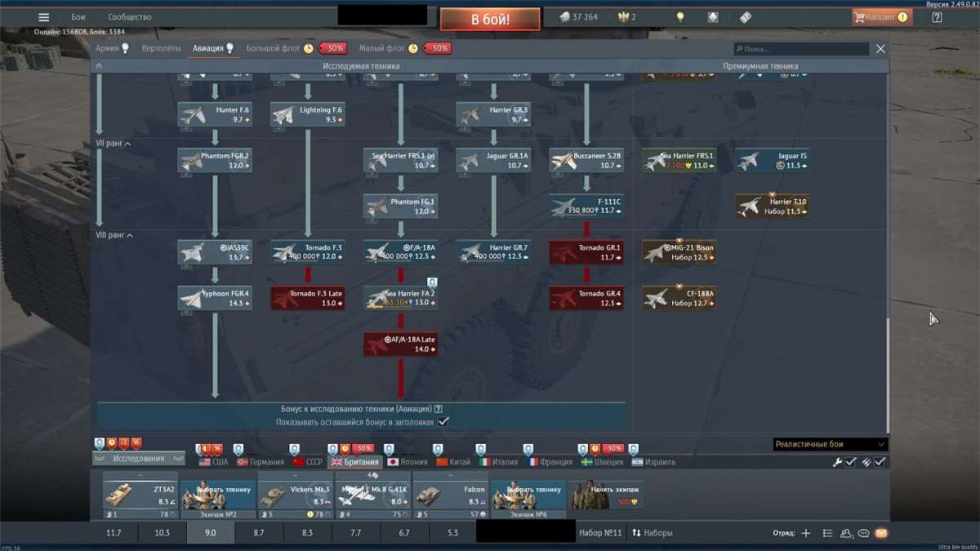This screenshot has height=551, width=980.
Task: Click the wrench icon near battle mode
Action: [837, 462]
